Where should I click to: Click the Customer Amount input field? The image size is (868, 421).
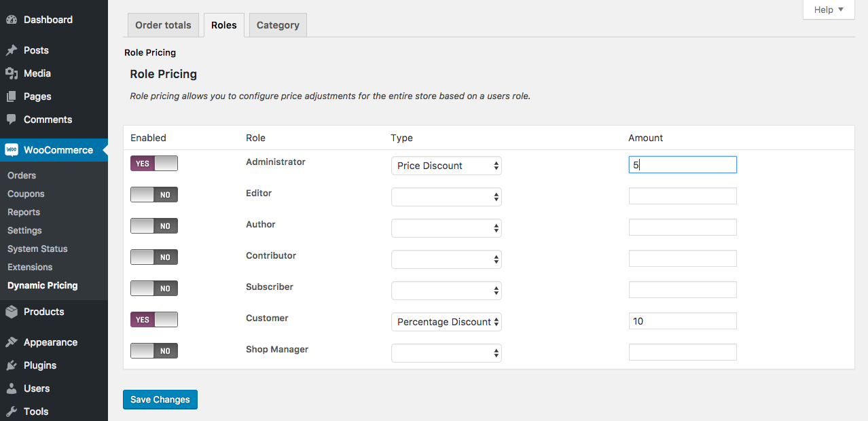pyautogui.click(x=682, y=321)
